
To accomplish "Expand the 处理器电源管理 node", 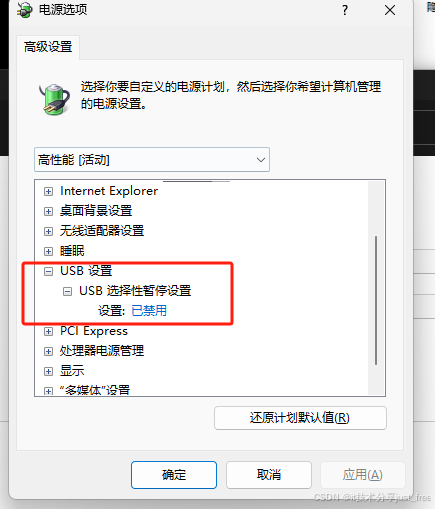I will pyautogui.click(x=49, y=351).
